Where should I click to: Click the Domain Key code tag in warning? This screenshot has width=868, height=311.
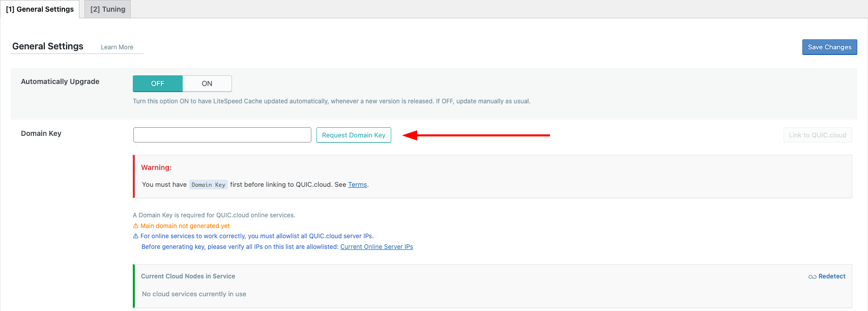(x=208, y=185)
